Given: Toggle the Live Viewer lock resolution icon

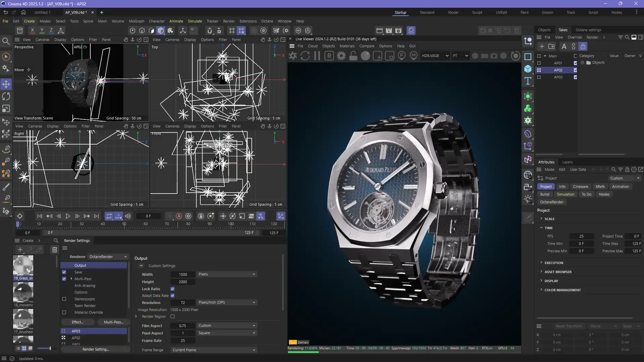Looking at the screenshot, I should point(353,56).
